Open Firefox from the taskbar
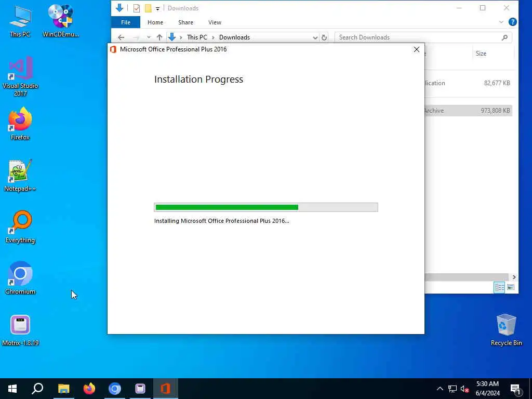Screen dimensions: 532x399 click(89, 389)
